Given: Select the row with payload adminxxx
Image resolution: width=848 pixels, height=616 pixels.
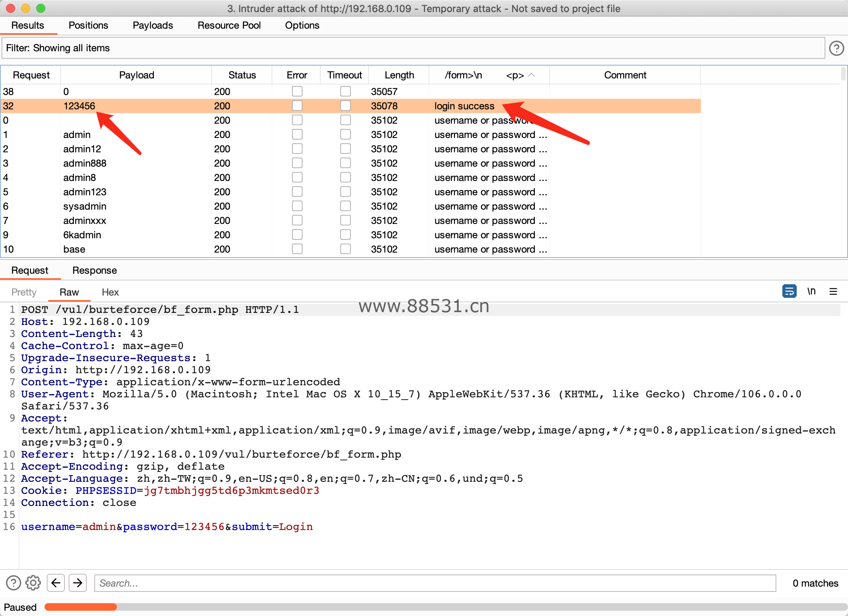Looking at the screenshot, I should click(351, 221).
